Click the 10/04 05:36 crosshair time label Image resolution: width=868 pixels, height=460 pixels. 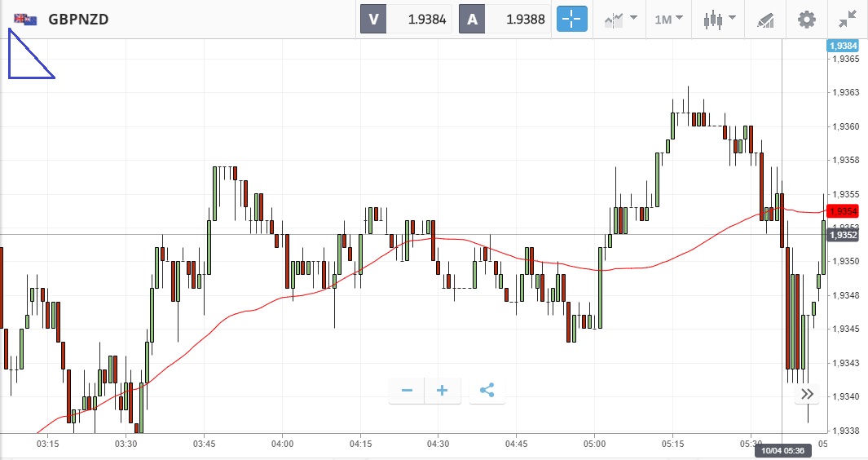pyautogui.click(x=782, y=450)
